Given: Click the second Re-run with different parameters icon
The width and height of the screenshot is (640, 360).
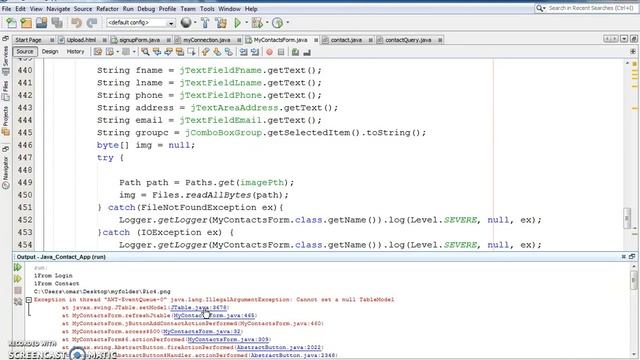Looking at the screenshot, I should click(18, 279).
